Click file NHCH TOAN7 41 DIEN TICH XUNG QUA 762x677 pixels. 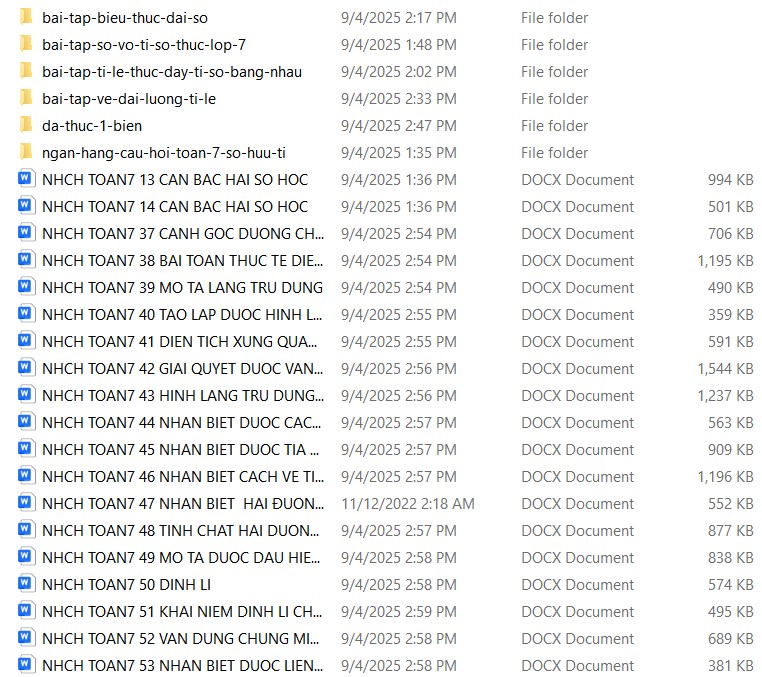tap(182, 342)
